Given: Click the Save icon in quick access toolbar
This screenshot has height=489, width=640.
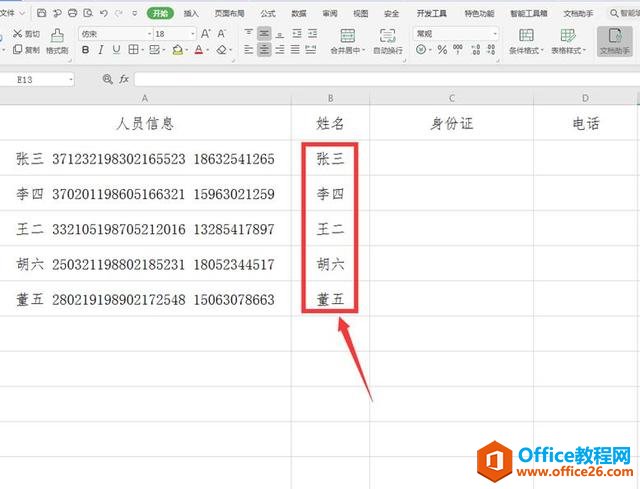Looking at the screenshot, I should coord(41,13).
